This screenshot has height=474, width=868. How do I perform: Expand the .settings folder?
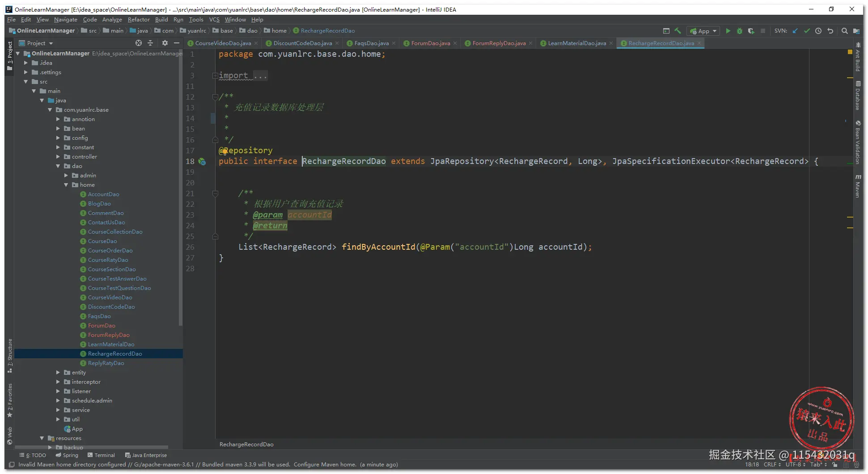(26, 72)
